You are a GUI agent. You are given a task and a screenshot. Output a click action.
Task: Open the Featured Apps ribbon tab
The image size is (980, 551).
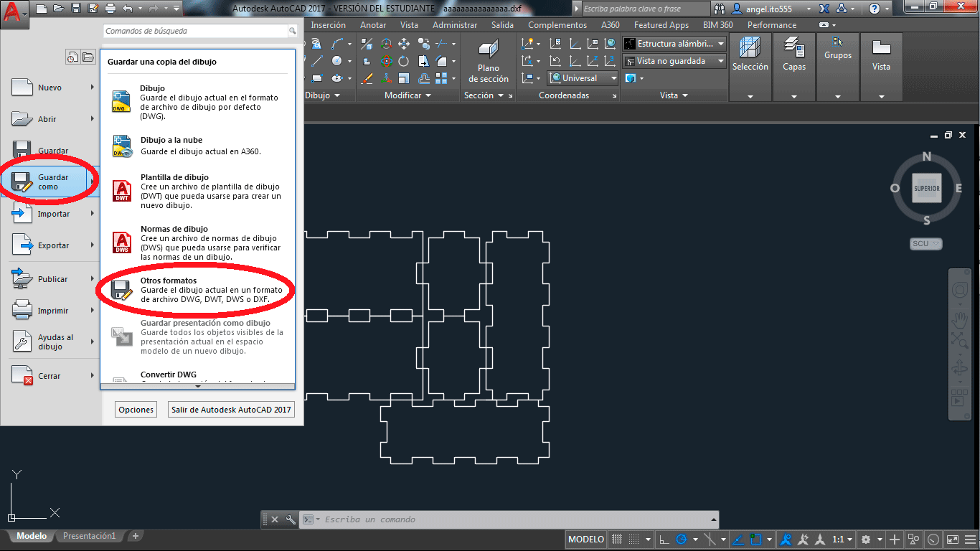(x=661, y=25)
